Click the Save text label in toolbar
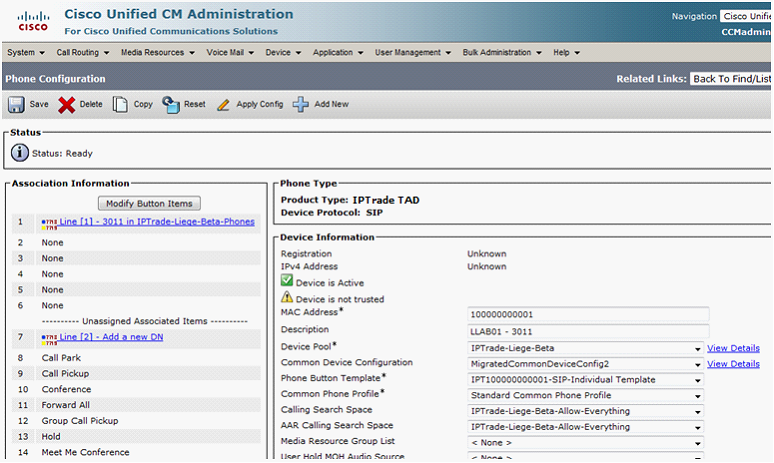 (x=39, y=104)
